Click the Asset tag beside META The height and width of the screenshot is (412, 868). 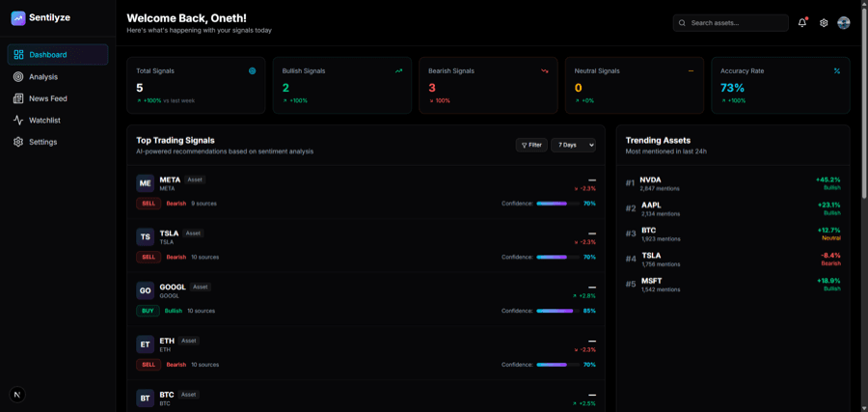195,179
